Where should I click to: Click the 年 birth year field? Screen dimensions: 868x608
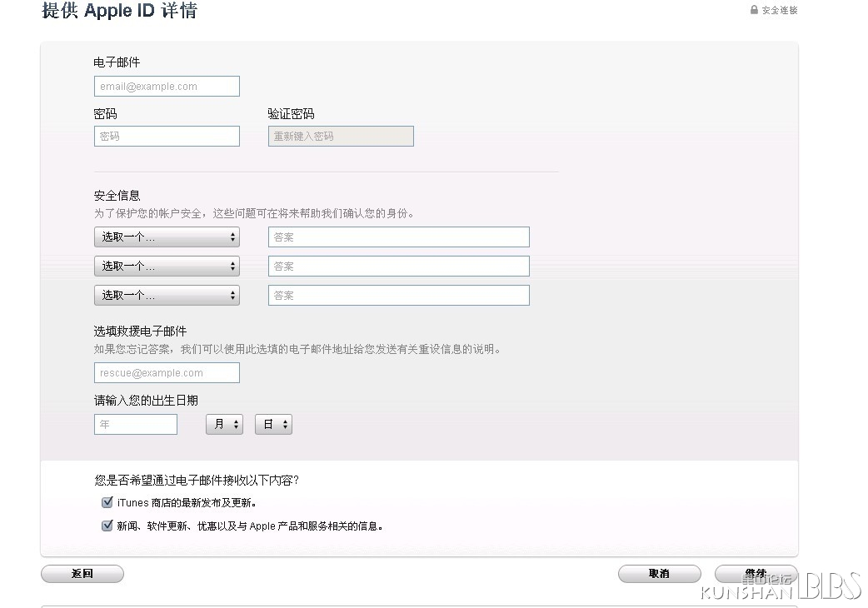(136, 424)
